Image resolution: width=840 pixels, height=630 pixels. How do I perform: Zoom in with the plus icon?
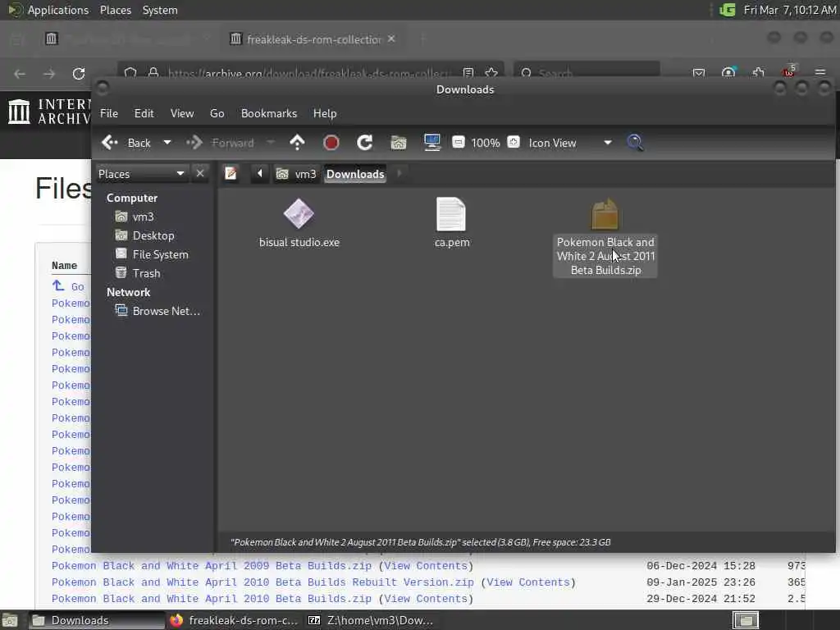point(514,142)
